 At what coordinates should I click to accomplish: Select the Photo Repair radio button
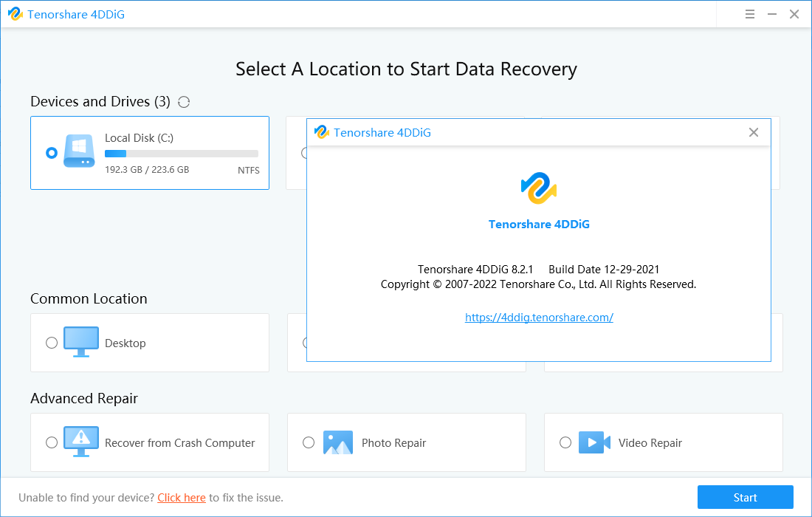click(x=308, y=442)
